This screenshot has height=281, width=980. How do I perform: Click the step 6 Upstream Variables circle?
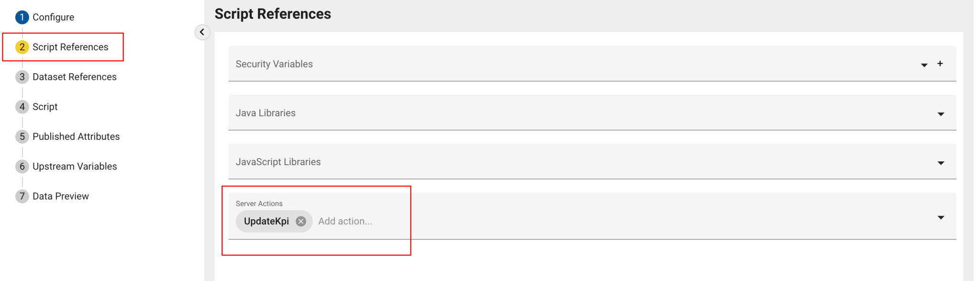(x=22, y=166)
